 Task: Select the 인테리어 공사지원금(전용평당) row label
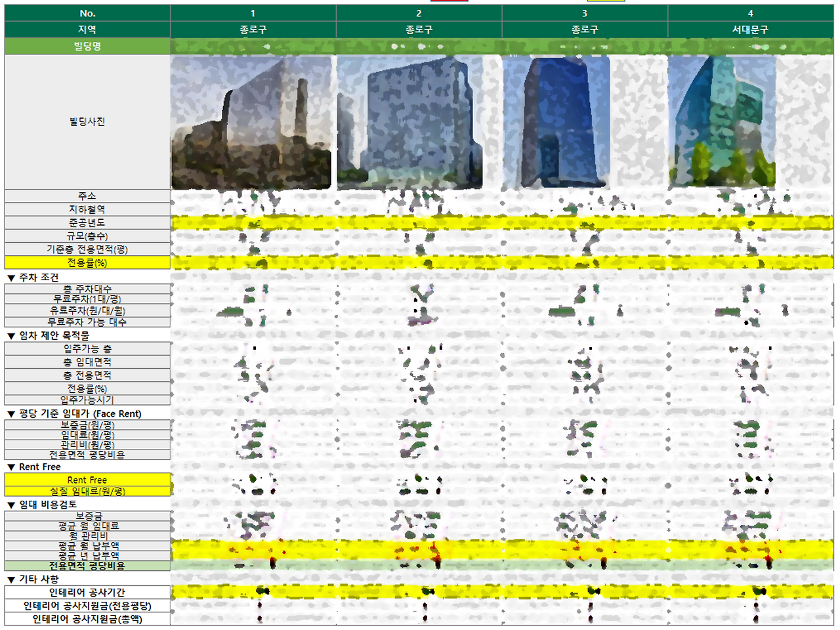click(87, 606)
